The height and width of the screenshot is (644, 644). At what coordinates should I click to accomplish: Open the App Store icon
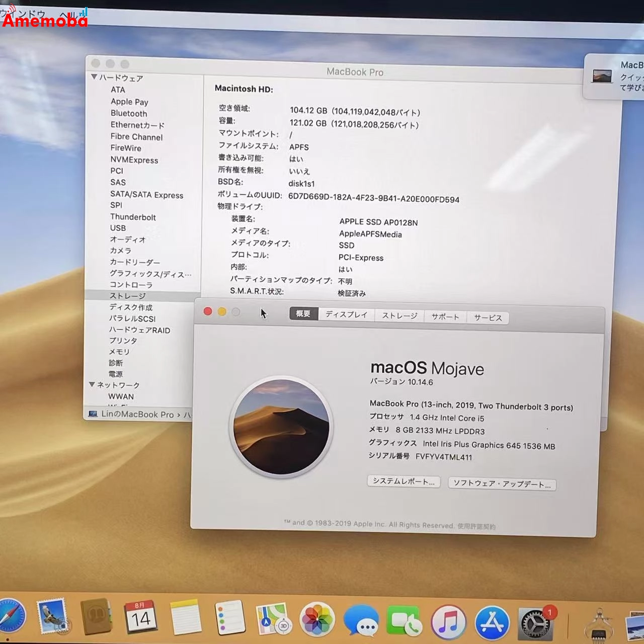pyautogui.click(x=492, y=621)
